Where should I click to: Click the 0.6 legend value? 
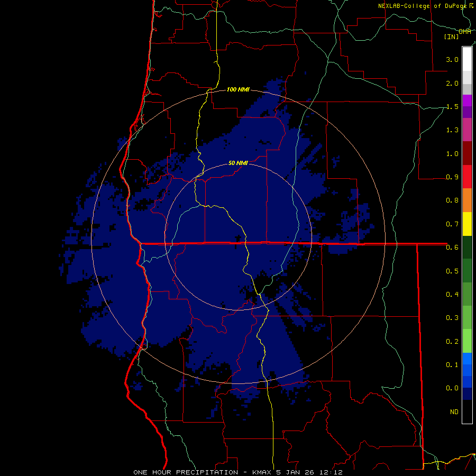coord(452,248)
